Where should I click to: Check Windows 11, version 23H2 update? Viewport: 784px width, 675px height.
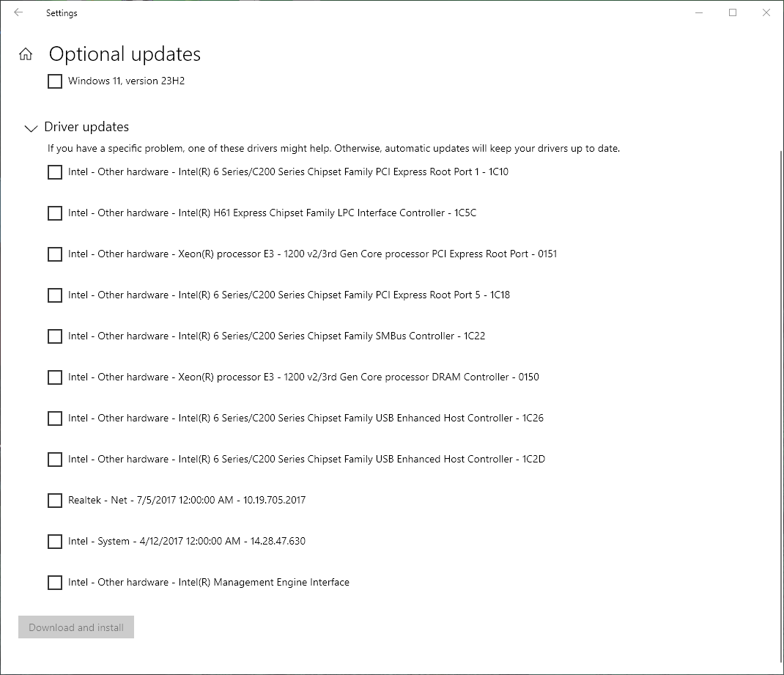55,81
